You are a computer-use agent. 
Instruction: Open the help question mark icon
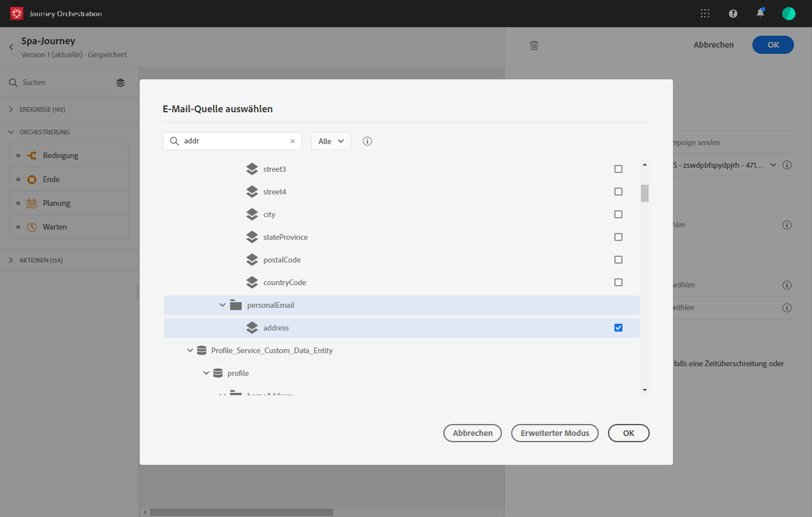click(733, 14)
